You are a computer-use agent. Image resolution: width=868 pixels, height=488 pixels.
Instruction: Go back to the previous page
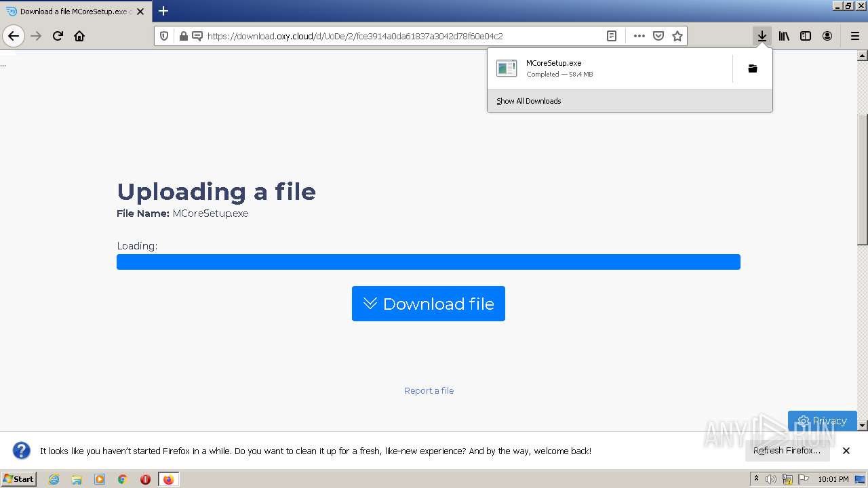coord(14,36)
